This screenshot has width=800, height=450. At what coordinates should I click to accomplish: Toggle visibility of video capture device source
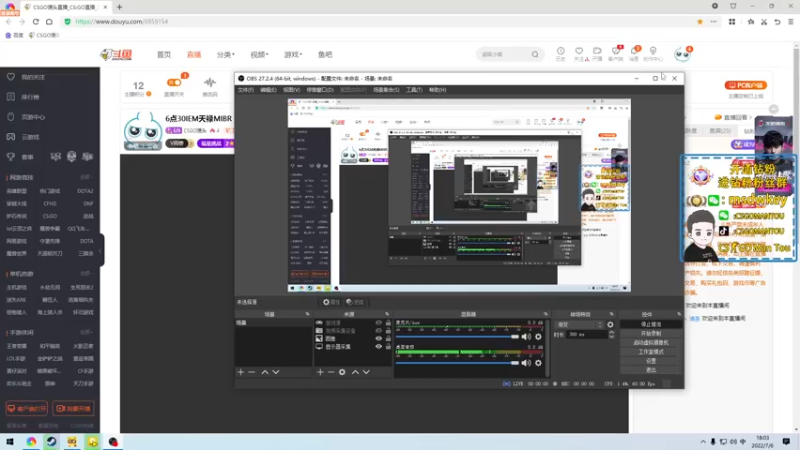[x=379, y=331]
